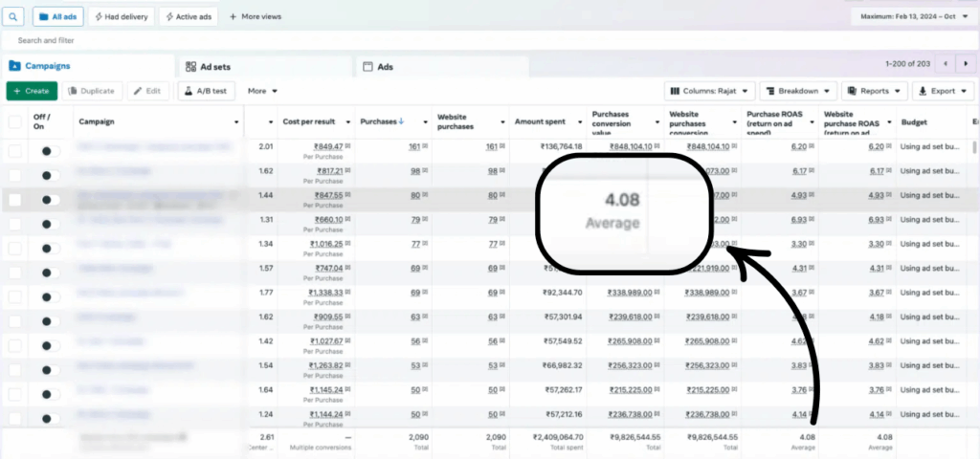980x459 pixels.
Task: Click the ₹2,409,064.70 total spent cell
Action: [x=558, y=438]
